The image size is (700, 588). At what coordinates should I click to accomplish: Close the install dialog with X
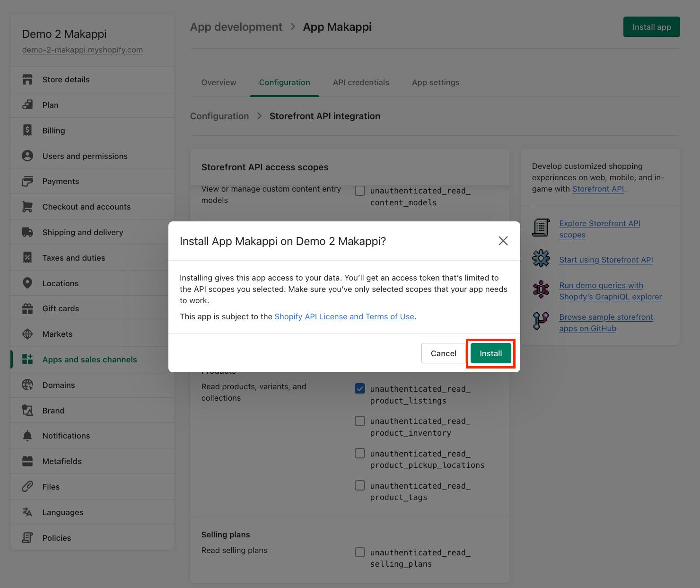tap(503, 241)
